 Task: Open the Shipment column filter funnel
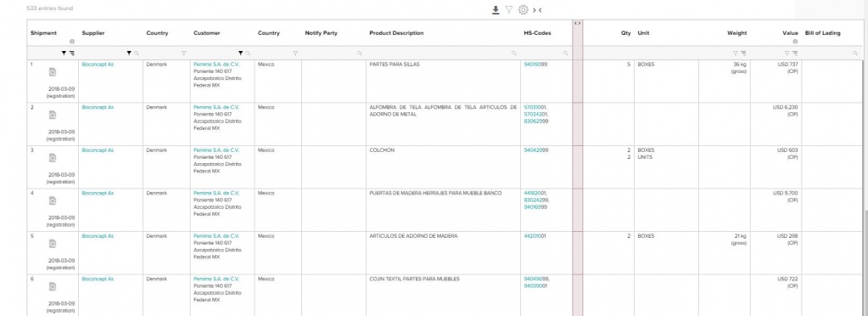tap(64, 54)
